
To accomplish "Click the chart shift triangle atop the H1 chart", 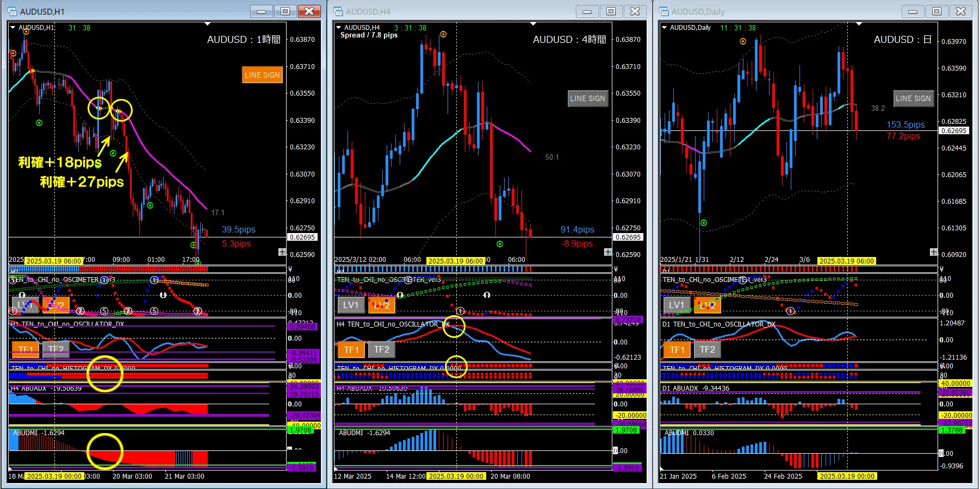I will (207, 24).
